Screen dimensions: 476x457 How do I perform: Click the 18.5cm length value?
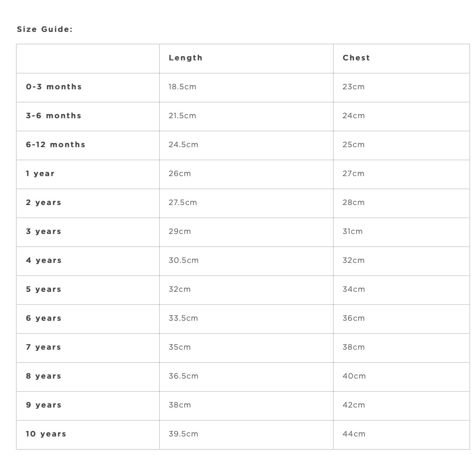tap(182, 87)
